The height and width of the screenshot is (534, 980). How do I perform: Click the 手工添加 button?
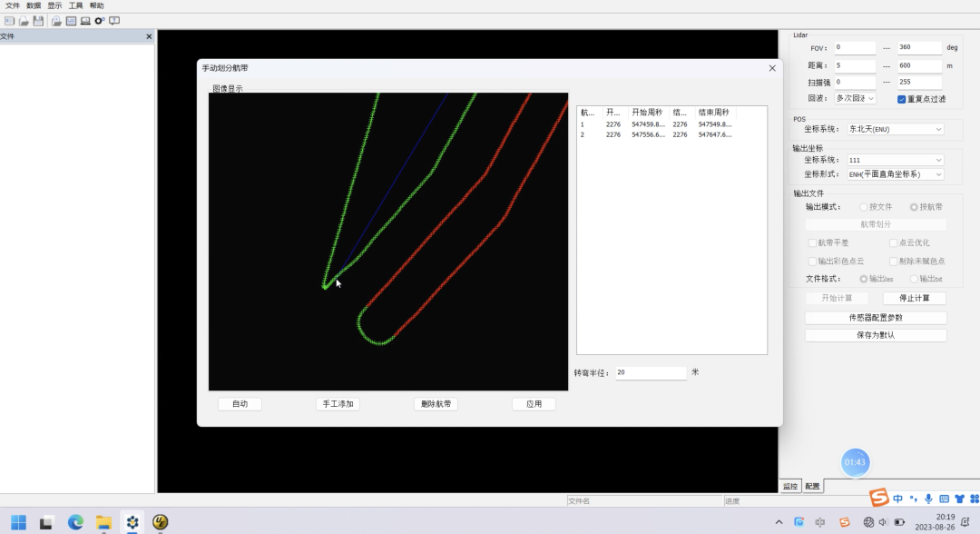coord(338,404)
